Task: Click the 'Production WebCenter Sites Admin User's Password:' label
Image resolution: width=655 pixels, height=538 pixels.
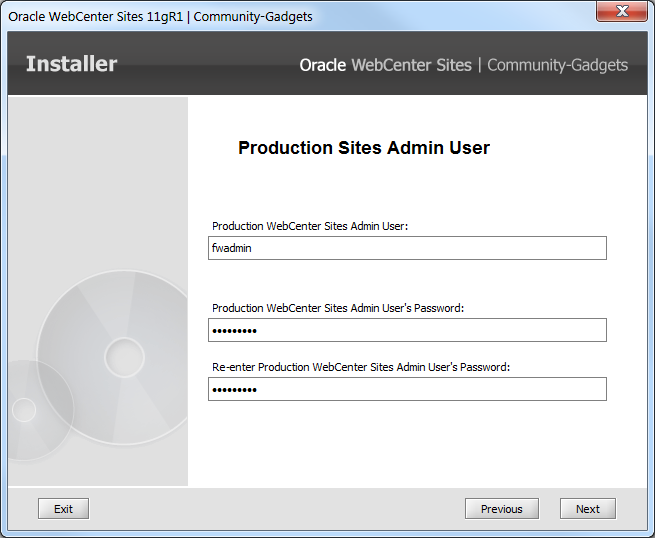Action: [338, 308]
